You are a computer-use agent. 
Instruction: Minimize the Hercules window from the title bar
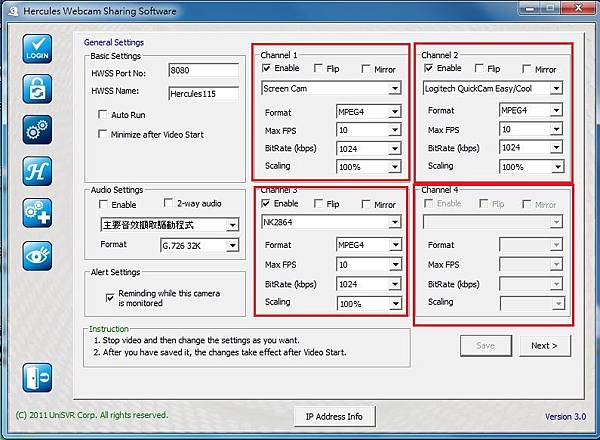(x=530, y=7)
